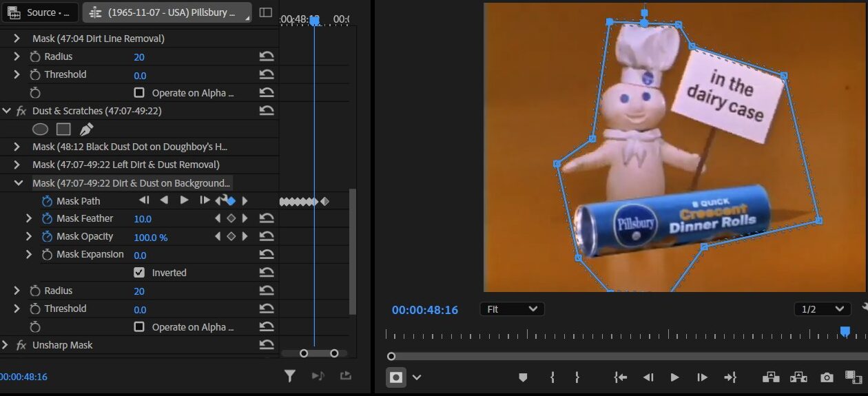Toggle Unsharp Mask fx on/off
The height and width of the screenshot is (396, 868).
tap(21, 345)
